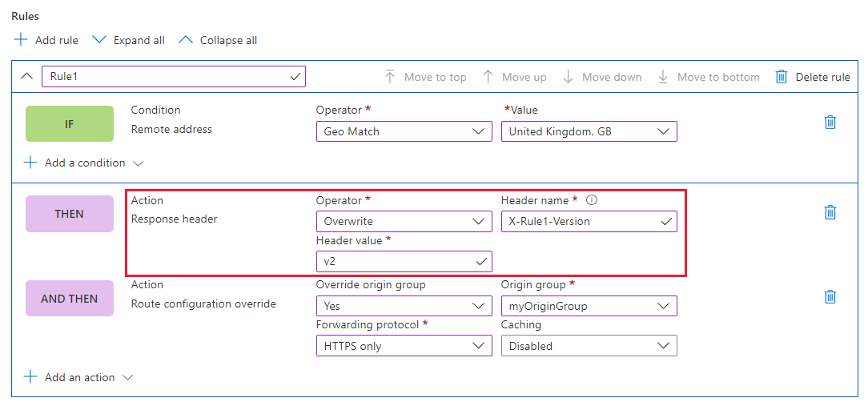The image size is (868, 406).
Task: Click Delete rule trash icon
Action: (781, 77)
